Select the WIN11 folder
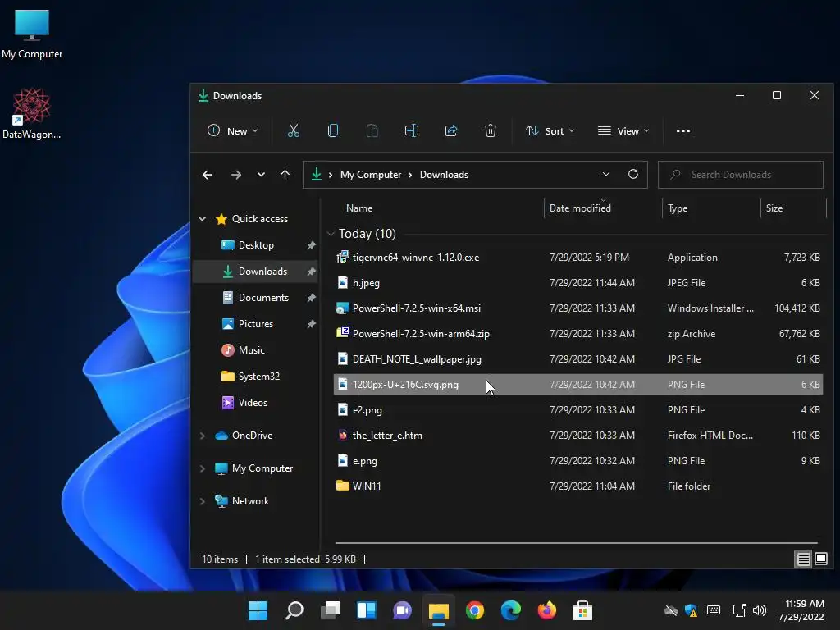The image size is (840, 630). (578, 486)
